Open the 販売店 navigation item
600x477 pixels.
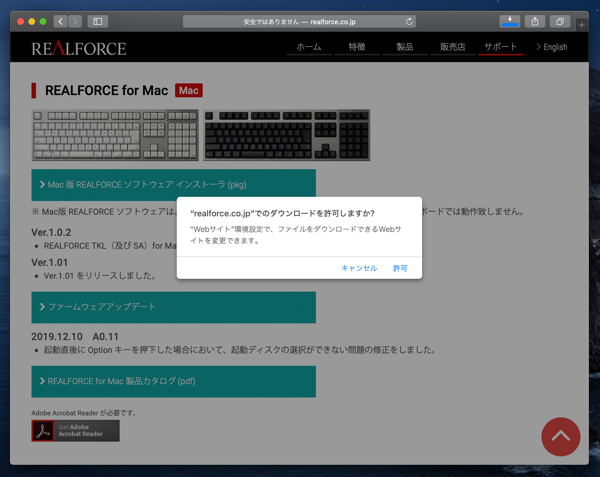pyautogui.click(x=452, y=47)
